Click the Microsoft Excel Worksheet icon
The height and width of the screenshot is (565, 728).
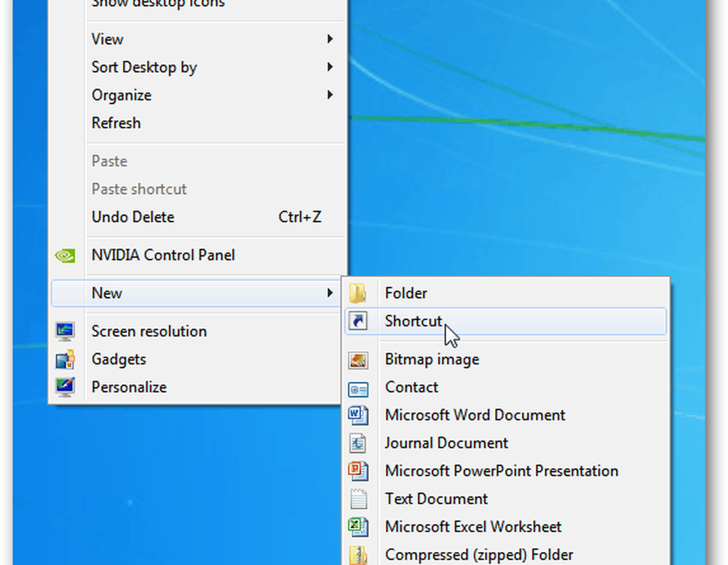coord(358,526)
